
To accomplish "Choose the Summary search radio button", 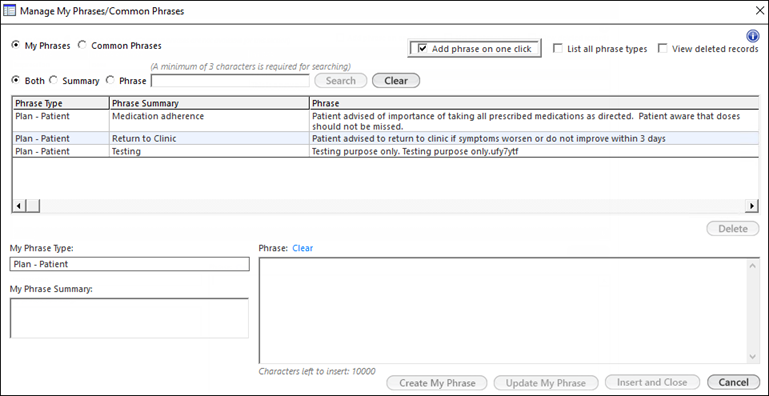I will coord(53,80).
